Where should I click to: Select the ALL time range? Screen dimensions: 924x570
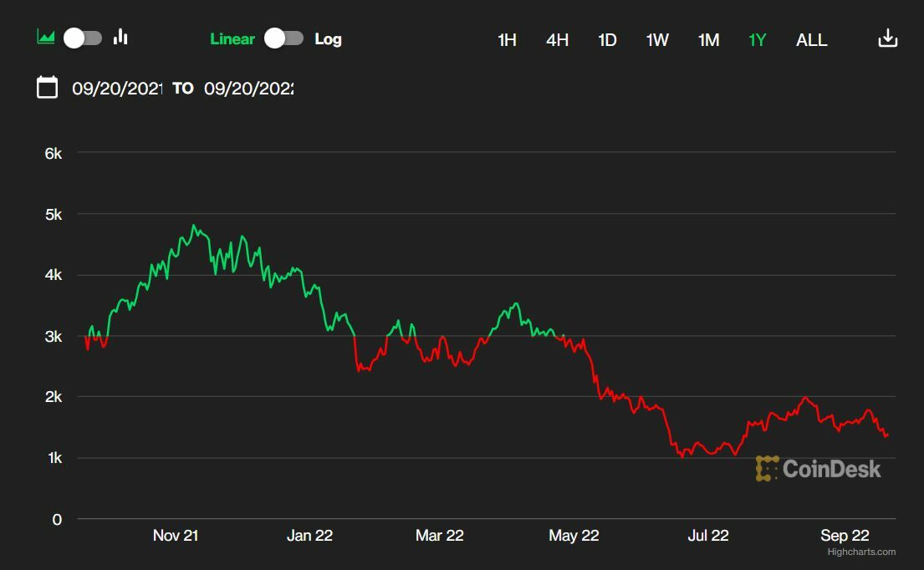click(x=811, y=40)
